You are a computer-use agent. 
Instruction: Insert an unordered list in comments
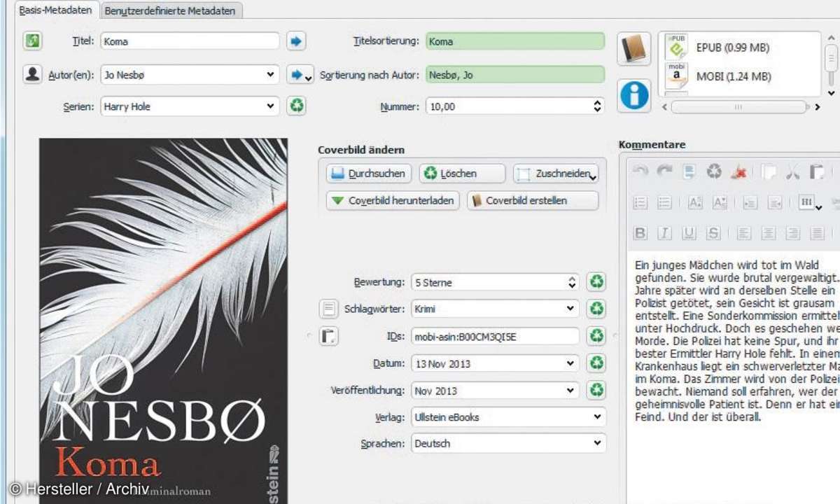[664, 203]
